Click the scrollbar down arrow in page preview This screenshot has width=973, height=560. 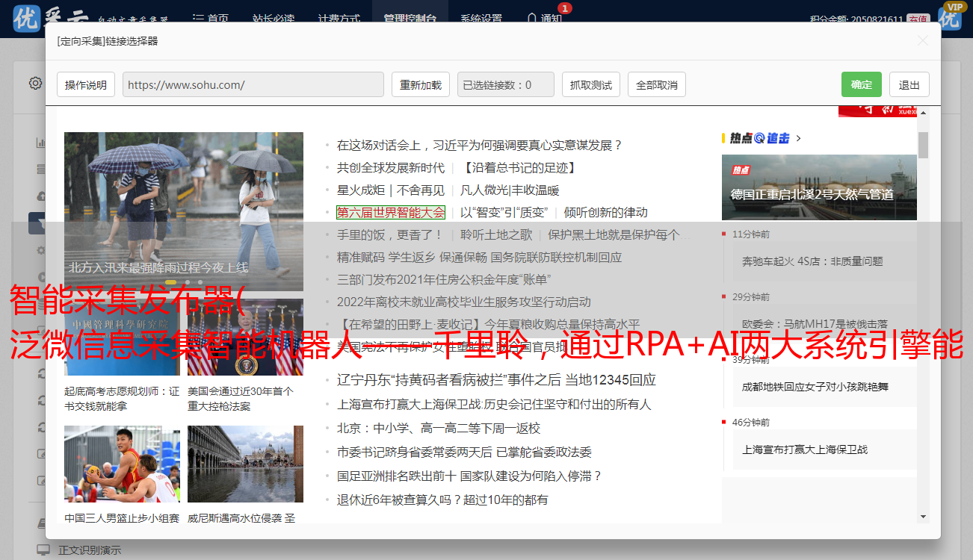(923, 517)
